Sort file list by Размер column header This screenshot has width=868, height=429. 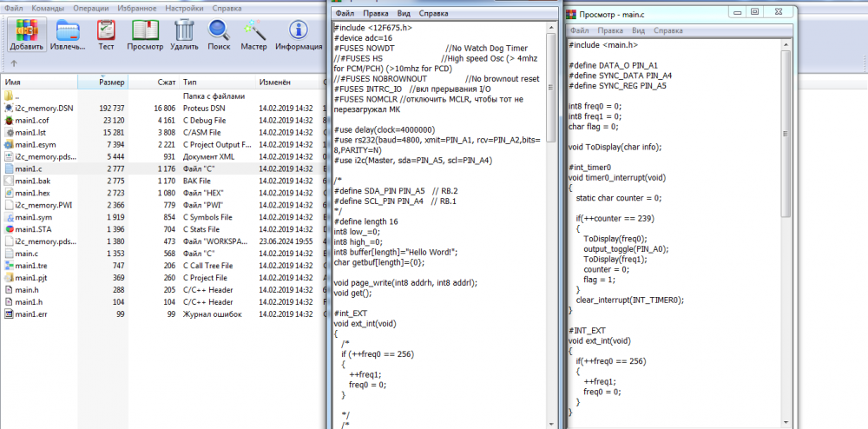(x=103, y=83)
